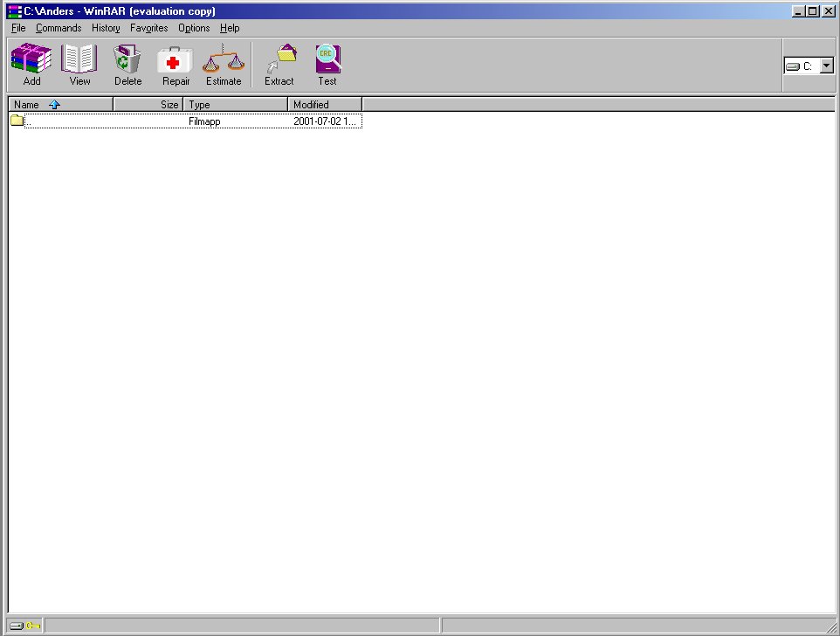
Task: Click the WinRAR title bar app icon
Action: point(15,11)
